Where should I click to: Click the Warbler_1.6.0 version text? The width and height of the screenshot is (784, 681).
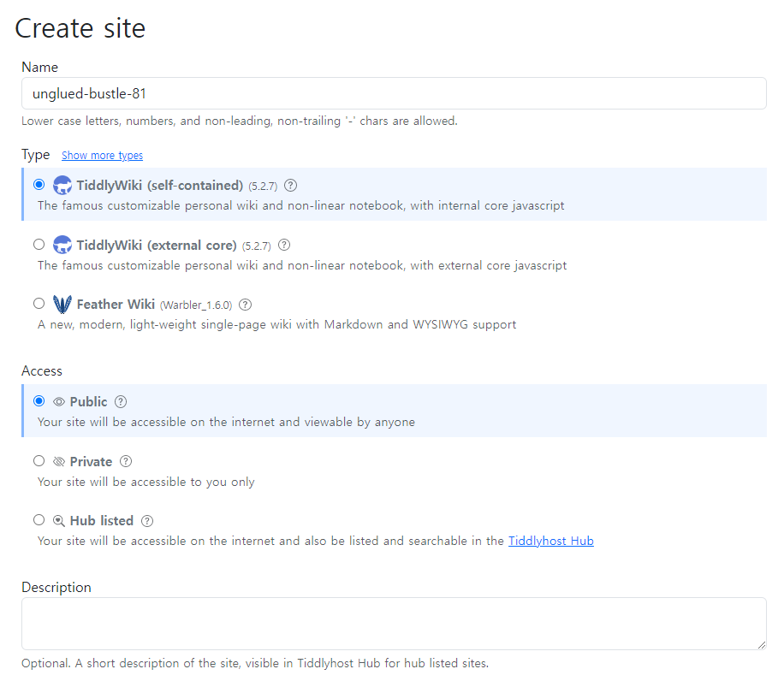click(x=196, y=305)
